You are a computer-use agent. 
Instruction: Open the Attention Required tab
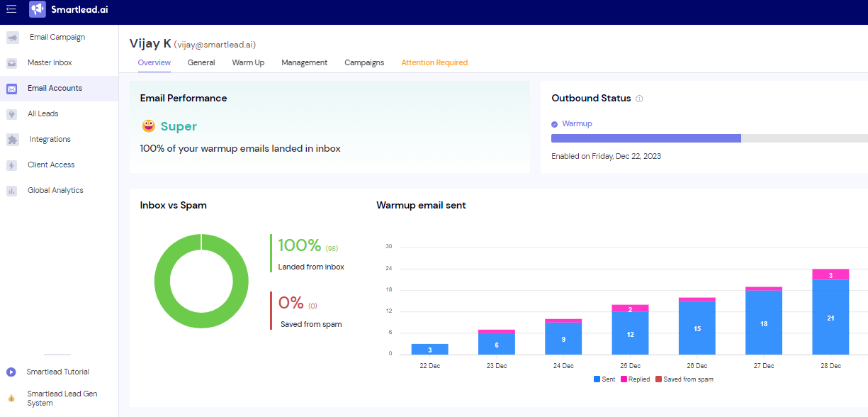434,62
